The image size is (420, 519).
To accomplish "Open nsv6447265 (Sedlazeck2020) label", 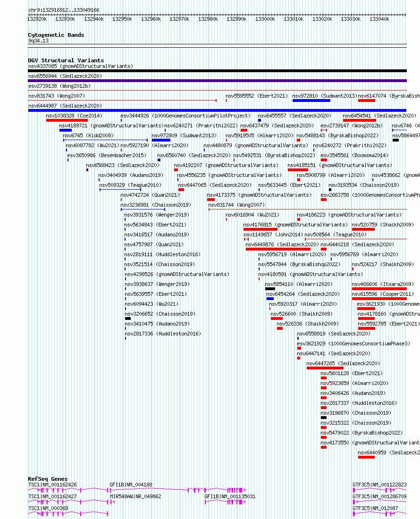I will tap(343, 363).
